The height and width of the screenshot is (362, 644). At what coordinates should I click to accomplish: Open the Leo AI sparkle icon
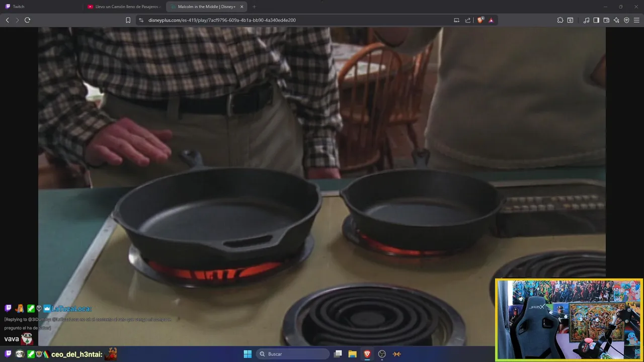click(616, 20)
